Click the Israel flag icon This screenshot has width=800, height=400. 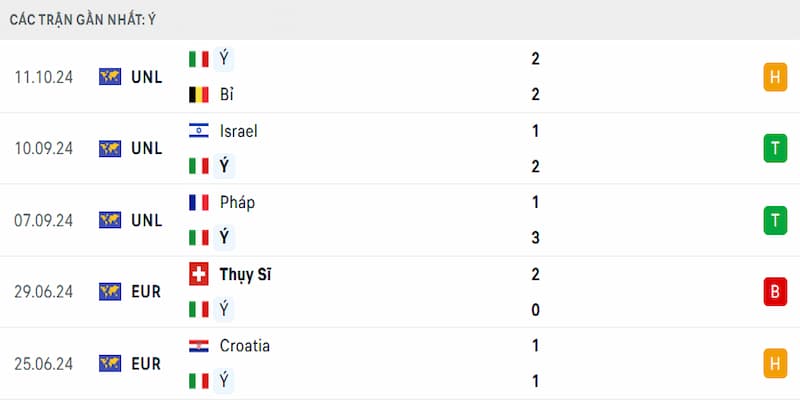click(198, 131)
